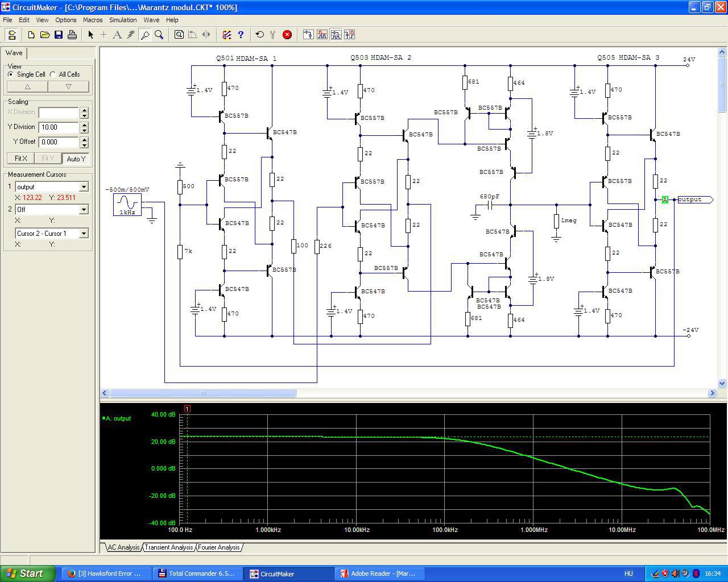Click the Reset simulation icon
The width and height of the screenshot is (728, 582).
point(260,35)
